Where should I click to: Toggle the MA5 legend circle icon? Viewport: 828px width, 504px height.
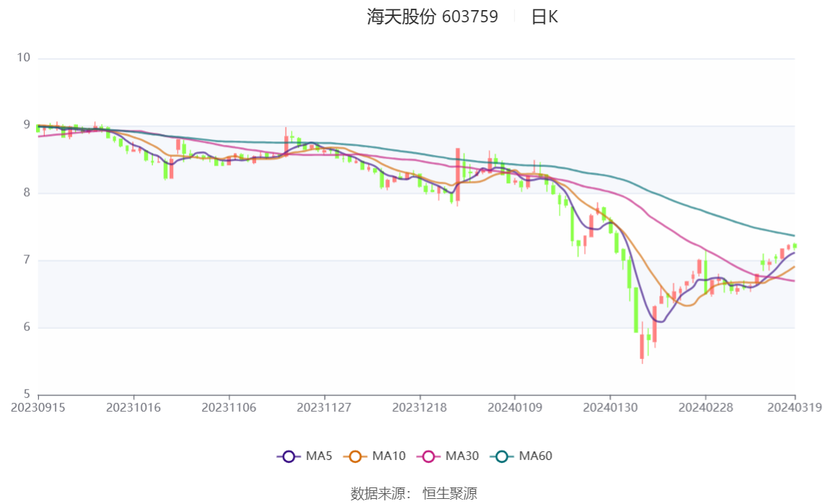pyautogui.click(x=289, y=456)
